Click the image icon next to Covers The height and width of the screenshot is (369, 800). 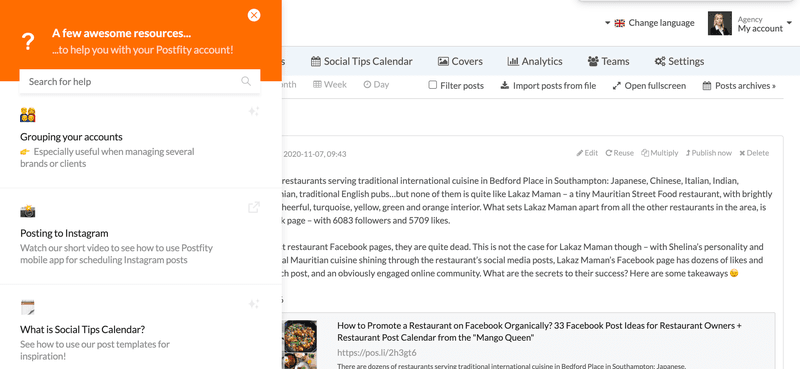pos(443,61)
